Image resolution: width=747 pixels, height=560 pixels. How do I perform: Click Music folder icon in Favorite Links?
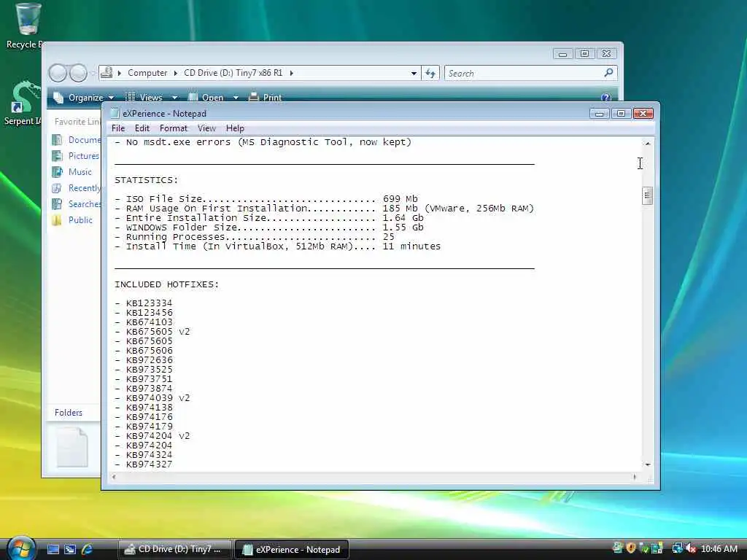57,172
